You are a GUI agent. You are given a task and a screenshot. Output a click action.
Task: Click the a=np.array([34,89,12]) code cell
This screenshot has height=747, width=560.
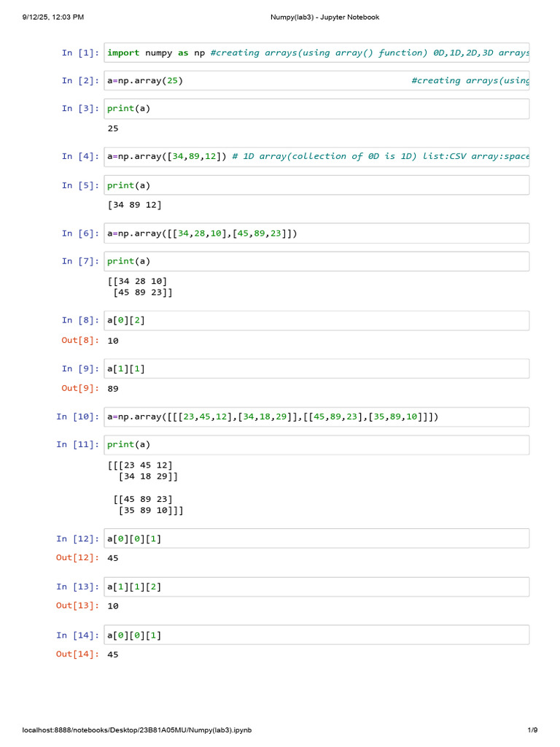point(316,157)
